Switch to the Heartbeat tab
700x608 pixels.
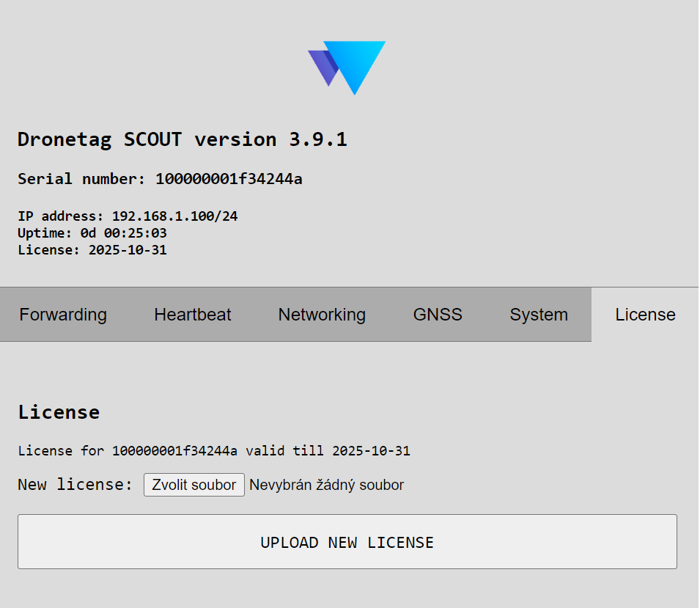tap(193, 315)
